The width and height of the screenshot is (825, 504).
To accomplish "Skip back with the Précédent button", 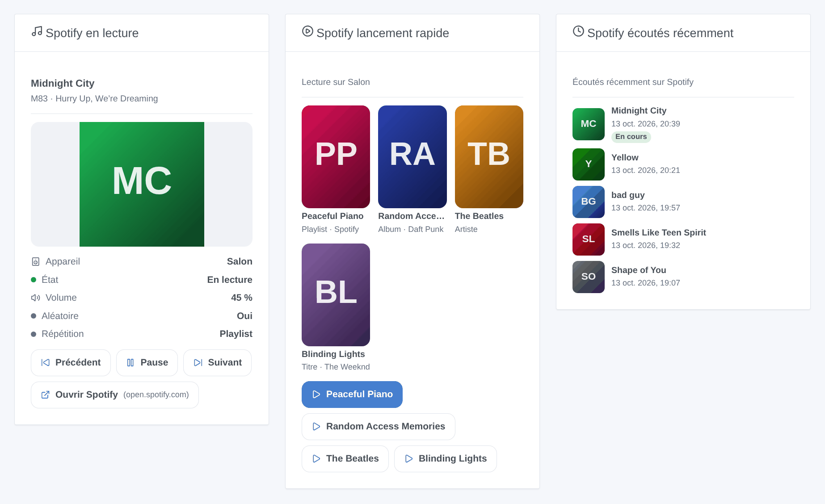I will pos(71,363).
